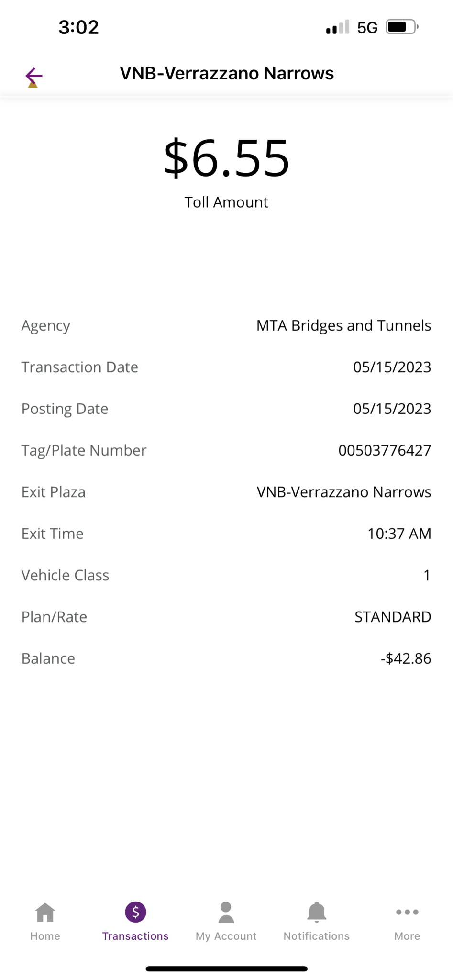Tap the purple back arrow
Viewport: 453px width, 980px height.
pyautogui.click(x=34, y=76)
